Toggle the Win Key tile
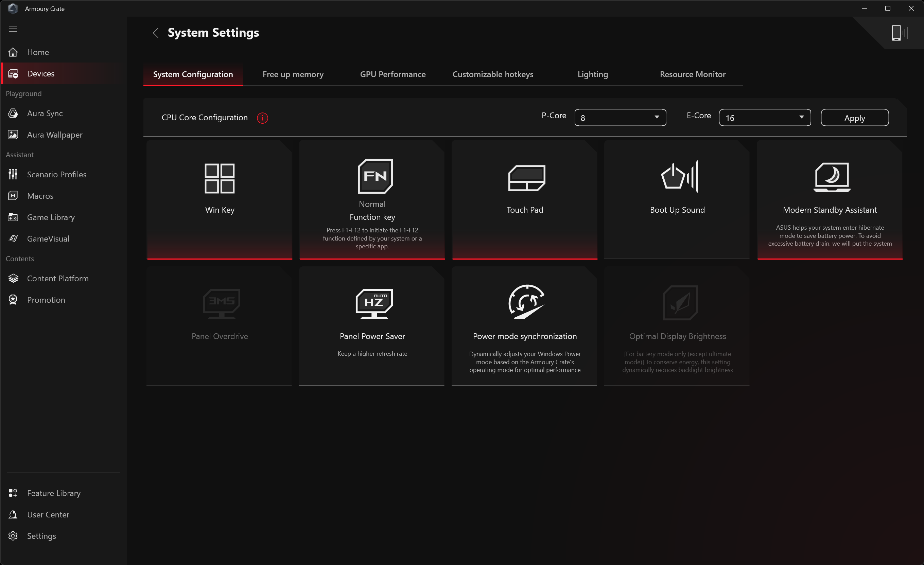Viewport: 924px width, 565px height. click(220, 199)
